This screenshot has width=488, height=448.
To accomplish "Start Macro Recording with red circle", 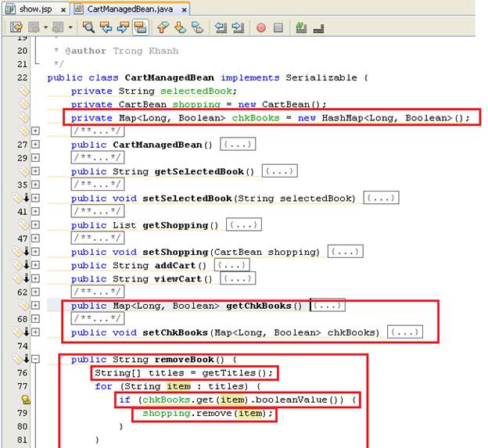I will [261, 27].
